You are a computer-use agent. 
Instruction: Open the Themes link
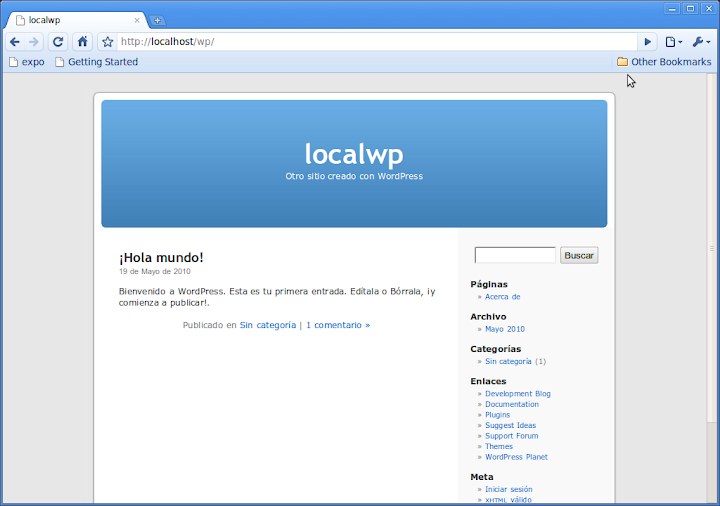499,447
